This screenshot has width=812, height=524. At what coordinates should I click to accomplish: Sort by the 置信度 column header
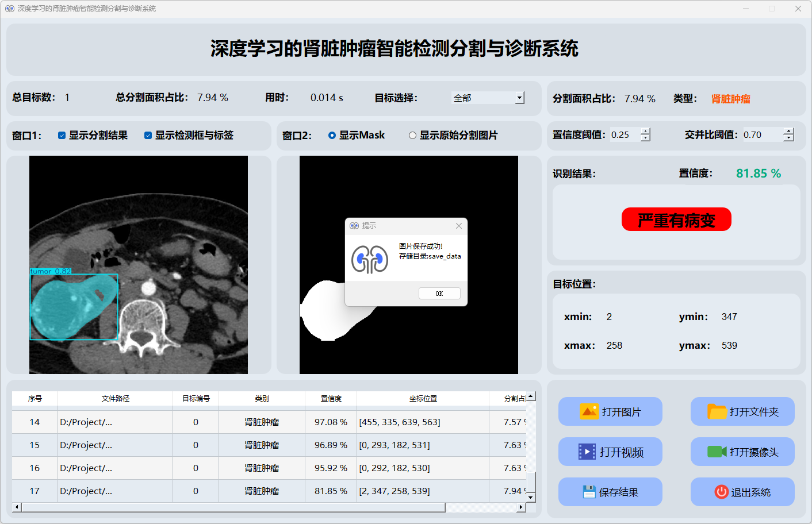click(331, 398)
